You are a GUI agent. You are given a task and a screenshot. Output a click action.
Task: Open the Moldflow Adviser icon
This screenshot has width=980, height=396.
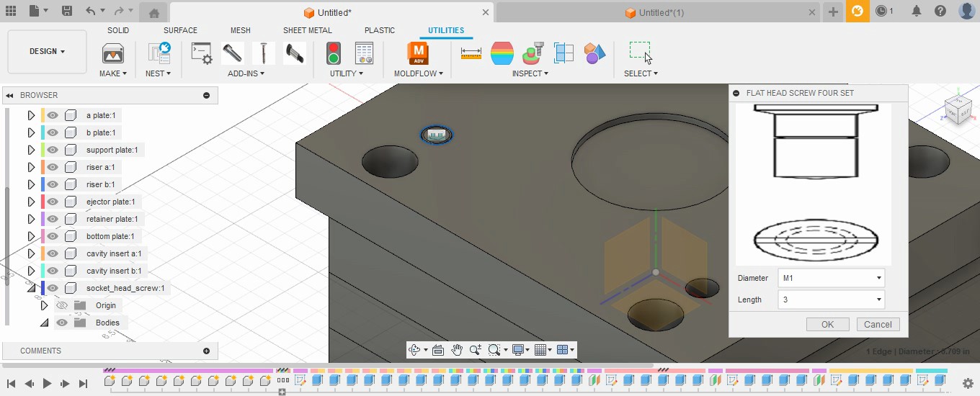(418, 53)
